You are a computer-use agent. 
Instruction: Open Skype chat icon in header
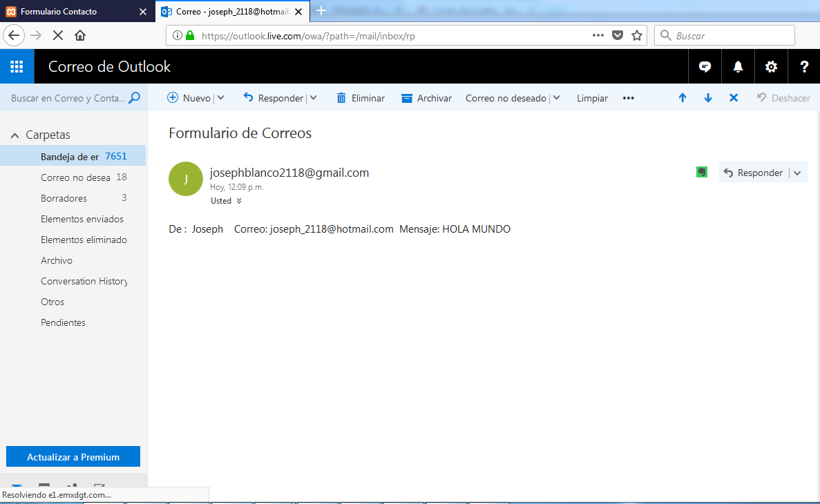705,66
